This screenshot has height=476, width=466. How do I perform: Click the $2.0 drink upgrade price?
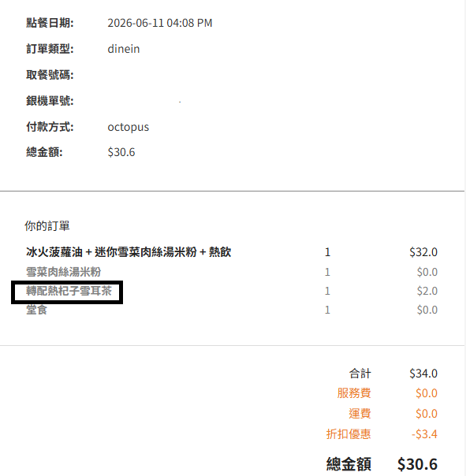point(427,291)
